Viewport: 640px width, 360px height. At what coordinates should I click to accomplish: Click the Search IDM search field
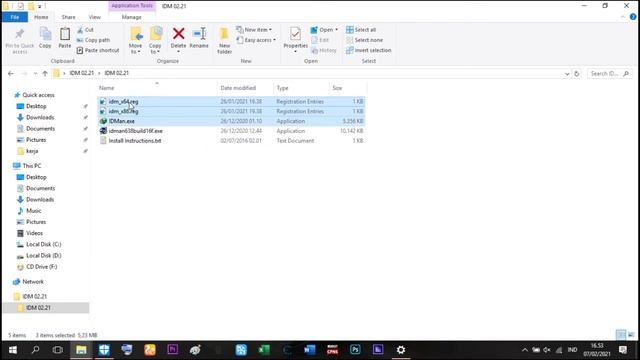click(610, 73)
